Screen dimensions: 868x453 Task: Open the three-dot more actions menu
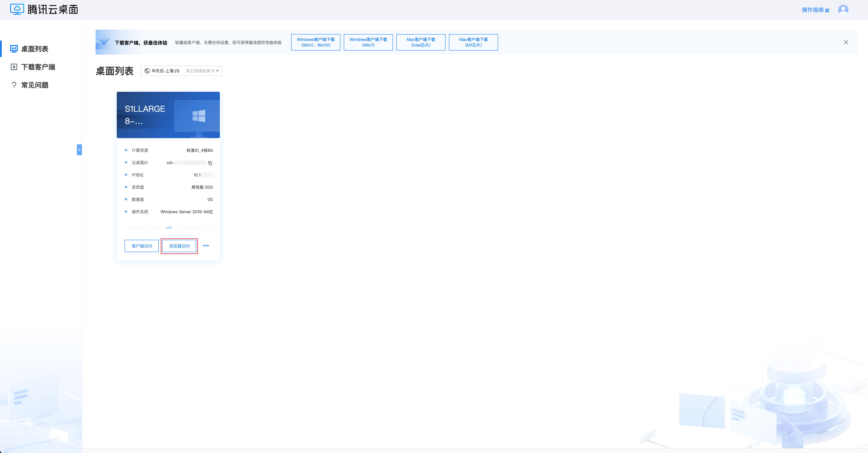click(x=206, y=246)
